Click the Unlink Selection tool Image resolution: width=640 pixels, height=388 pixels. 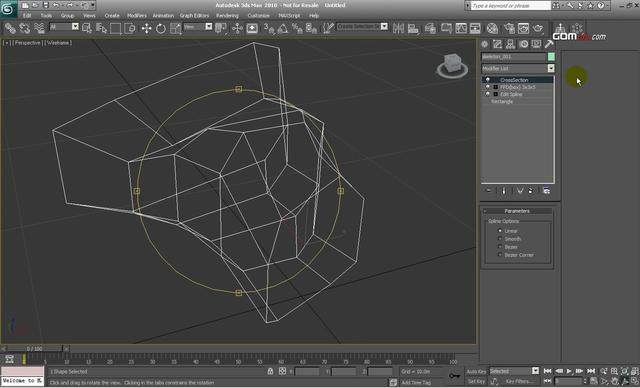(x=24, y=28)
